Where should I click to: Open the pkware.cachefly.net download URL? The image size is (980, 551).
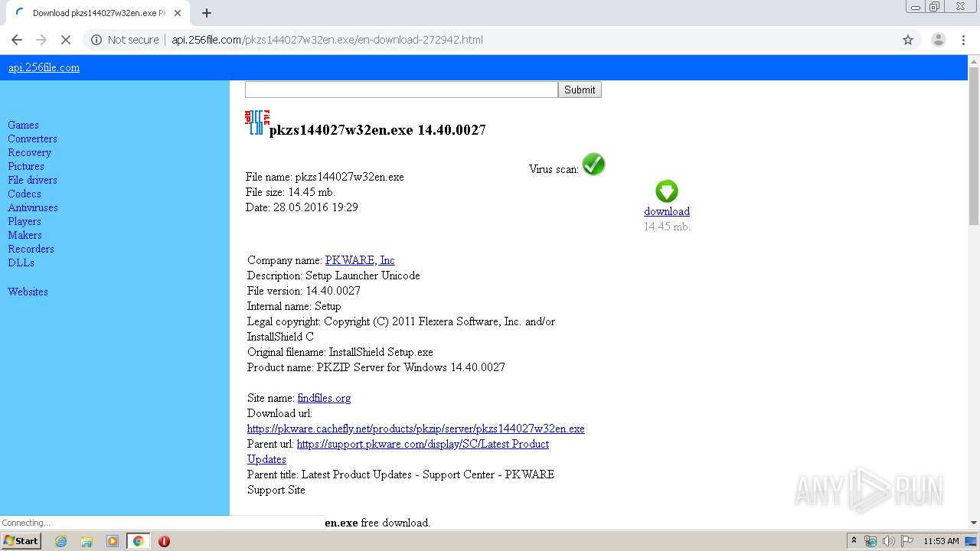(x=416, y=429)
